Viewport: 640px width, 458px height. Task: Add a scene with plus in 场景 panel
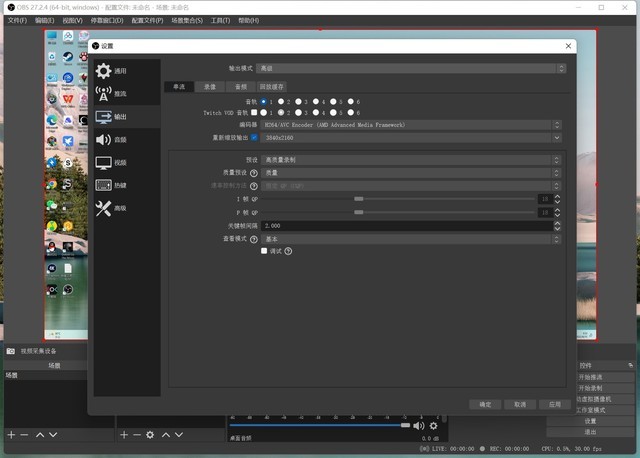[11, 435]
